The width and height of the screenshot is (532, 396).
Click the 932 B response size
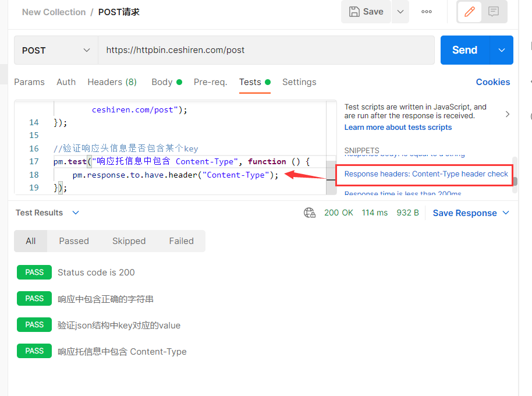pyautogui.click(x=408, y=213)
